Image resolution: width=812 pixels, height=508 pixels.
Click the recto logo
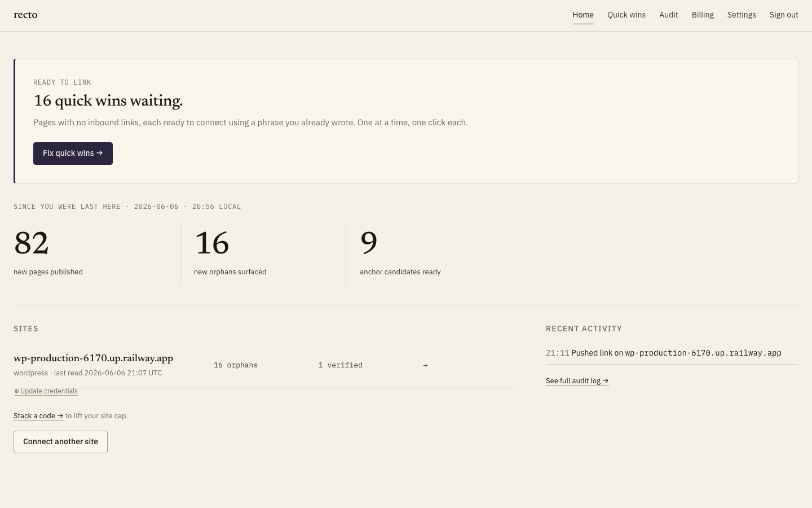click(25, 15)
